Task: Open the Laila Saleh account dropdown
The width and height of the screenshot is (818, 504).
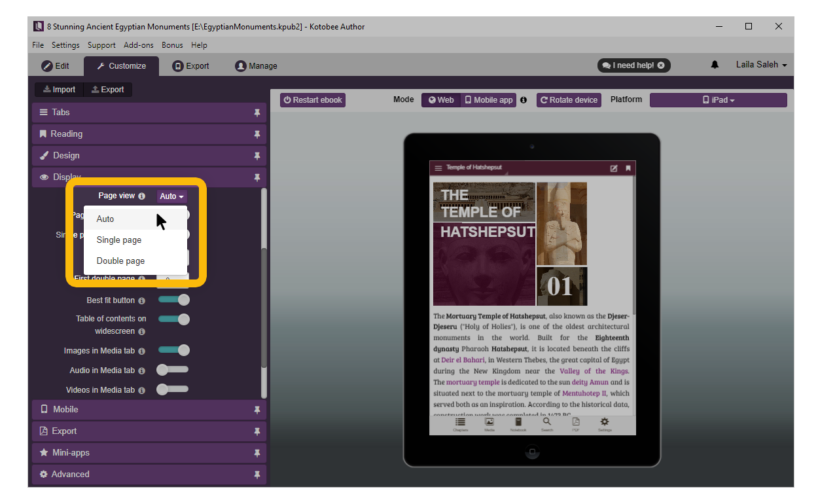Action: (761, 65)
